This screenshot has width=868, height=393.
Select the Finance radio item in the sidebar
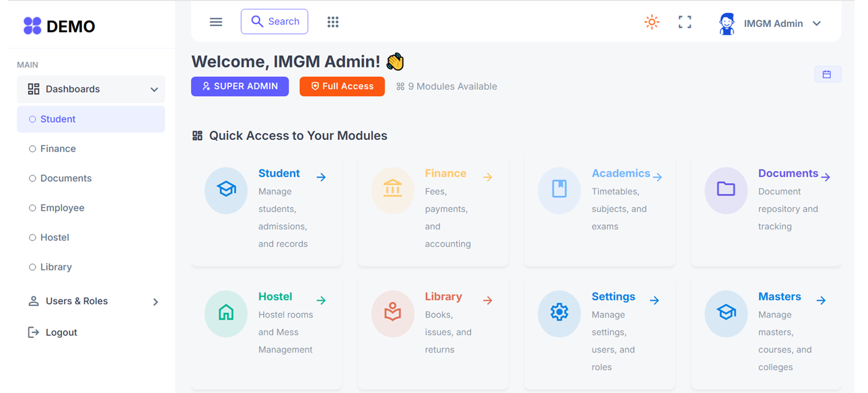[x=59, y=148]
